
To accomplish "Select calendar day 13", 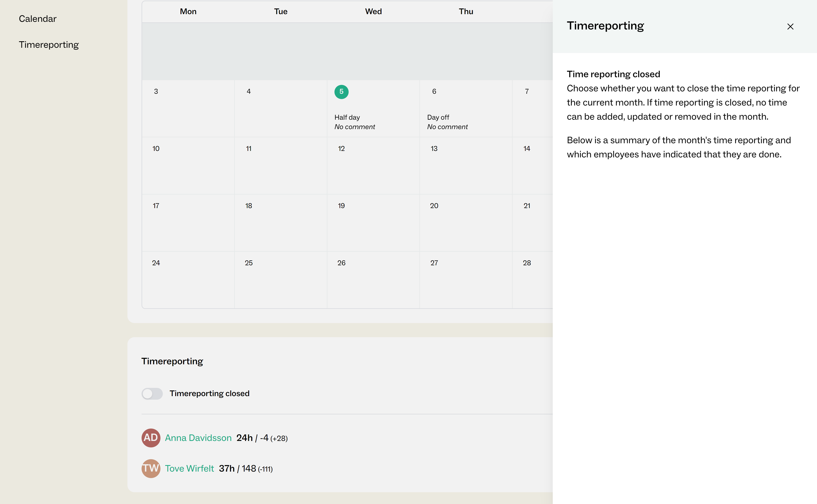I will (x=434, y=149).
